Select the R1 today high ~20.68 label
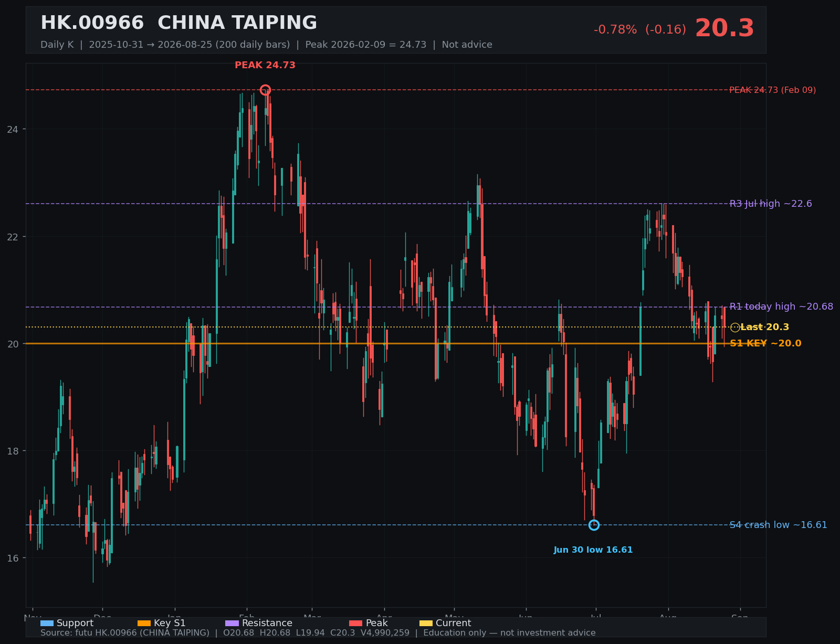Image resolution: width=840 pixels, height=644 pixels. [x=781, y=307]
